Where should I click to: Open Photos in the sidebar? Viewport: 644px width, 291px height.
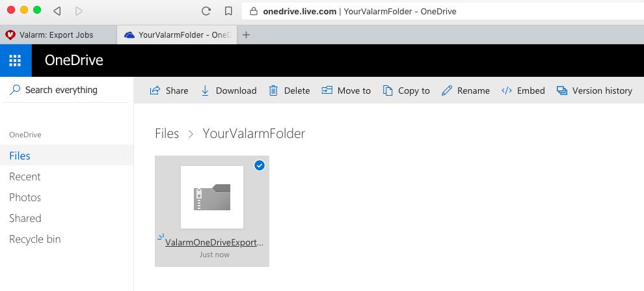[x=66, y=197]
